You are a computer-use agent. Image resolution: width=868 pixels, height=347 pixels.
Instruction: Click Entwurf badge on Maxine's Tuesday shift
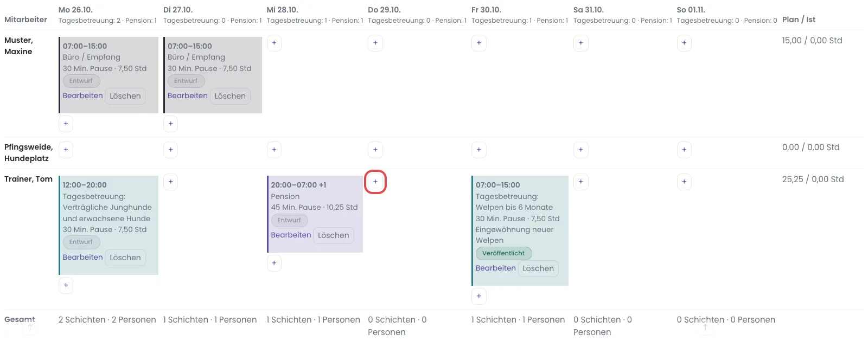pyautogui.click(x=186, y=81)
